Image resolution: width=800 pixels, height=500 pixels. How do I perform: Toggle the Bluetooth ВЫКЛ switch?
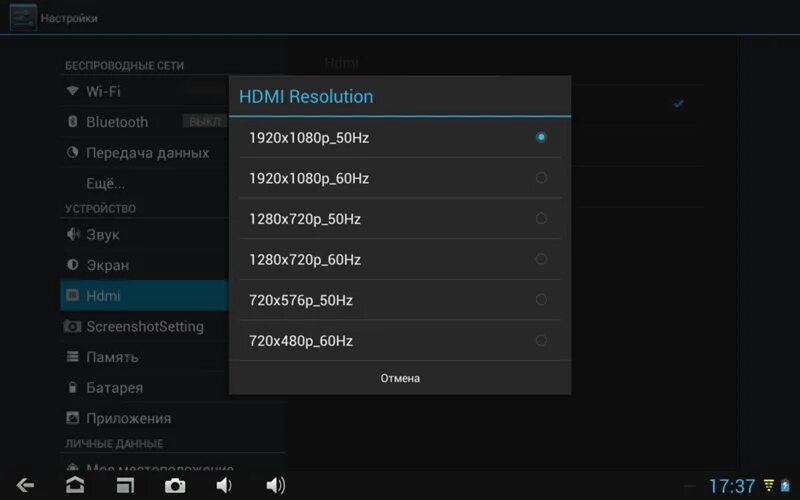pyautogui.click(x=205, y=121)
